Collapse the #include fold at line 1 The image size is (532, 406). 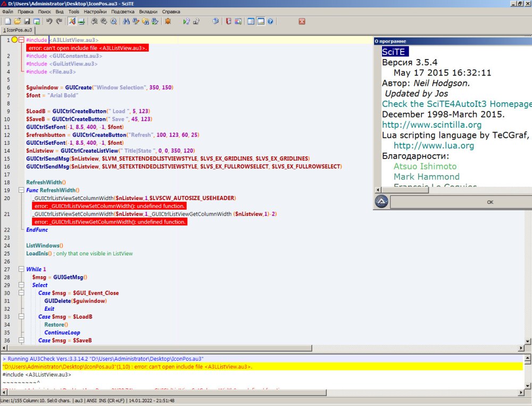point(21,40)
